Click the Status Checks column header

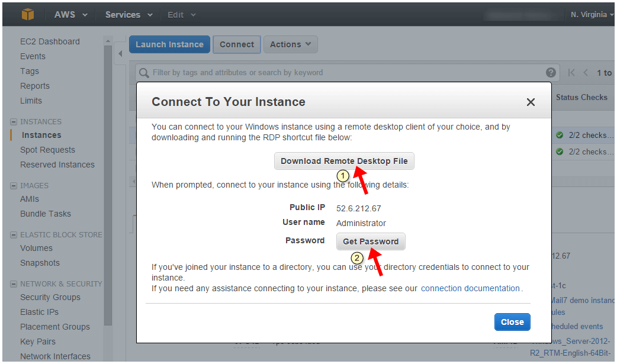click(x=581, y=97)
